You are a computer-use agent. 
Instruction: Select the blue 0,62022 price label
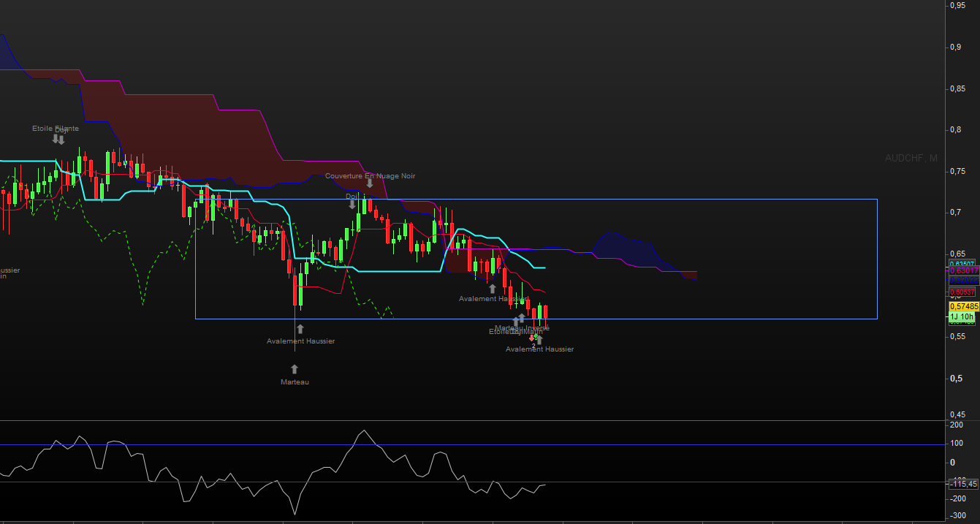pos(964,280)
